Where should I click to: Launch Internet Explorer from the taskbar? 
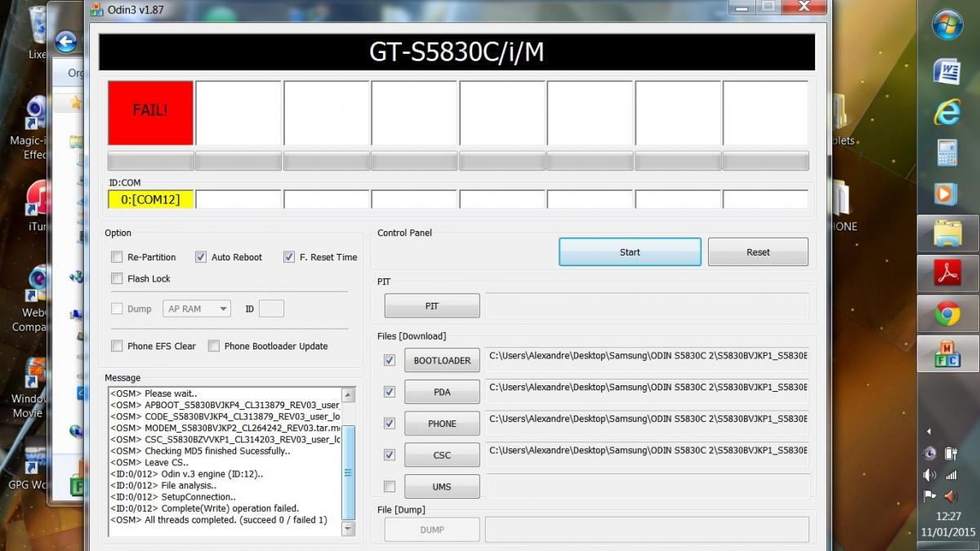point(947,112)
